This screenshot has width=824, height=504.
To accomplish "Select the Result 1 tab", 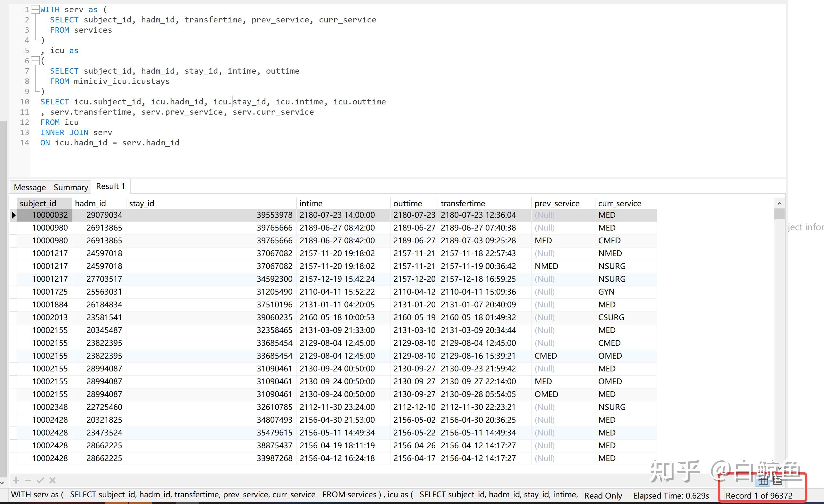I will pos(110,186).
